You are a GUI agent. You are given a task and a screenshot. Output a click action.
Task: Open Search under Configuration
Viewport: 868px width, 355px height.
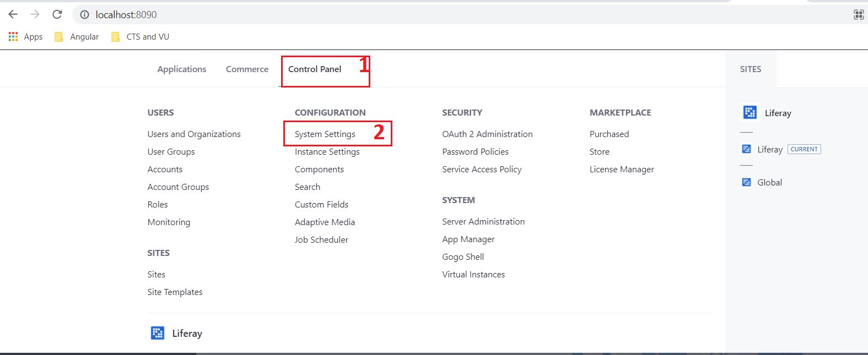pos(308,187)
